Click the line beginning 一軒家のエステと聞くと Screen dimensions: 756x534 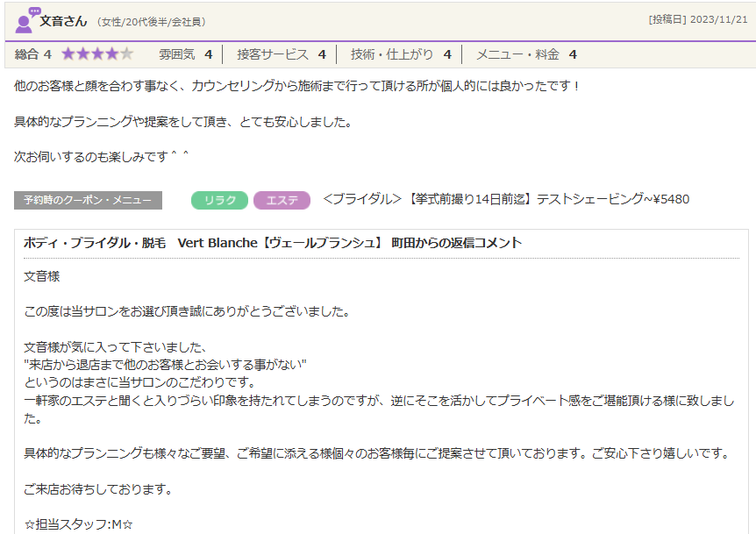coord(379,409)
